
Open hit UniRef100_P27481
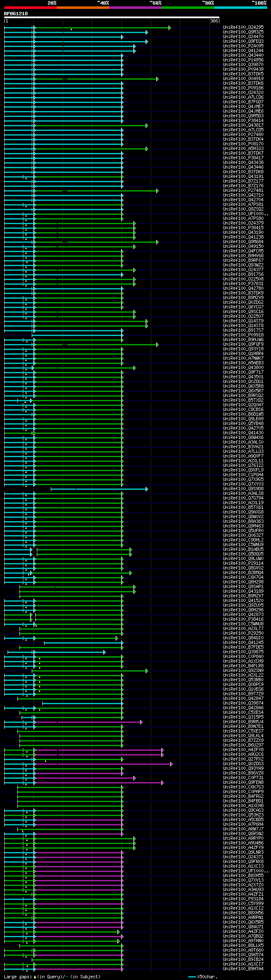243,191
